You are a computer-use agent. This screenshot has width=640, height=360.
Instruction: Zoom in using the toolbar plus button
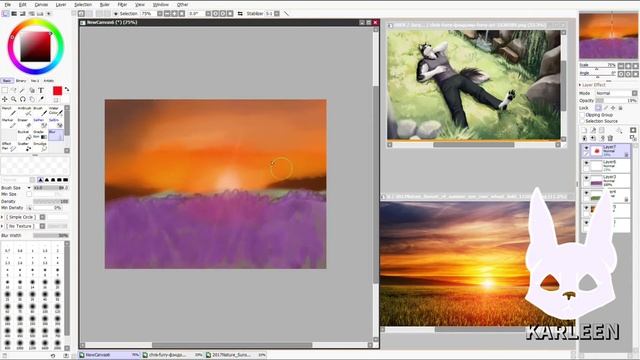pos(174,13)
